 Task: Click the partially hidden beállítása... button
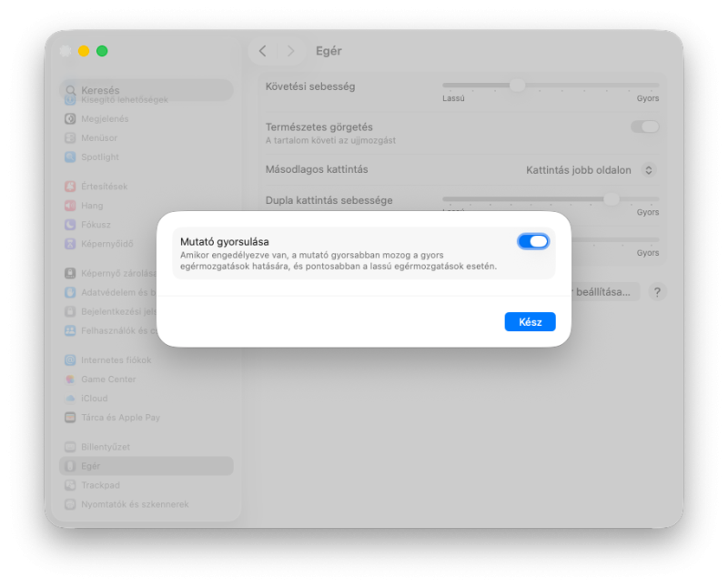click(605, 292)
